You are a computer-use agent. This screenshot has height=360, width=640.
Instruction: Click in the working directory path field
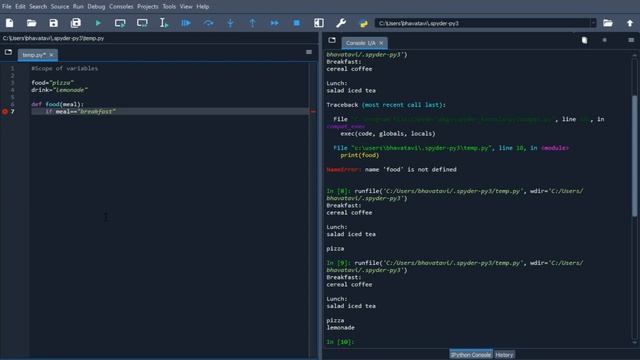(482, 23)
